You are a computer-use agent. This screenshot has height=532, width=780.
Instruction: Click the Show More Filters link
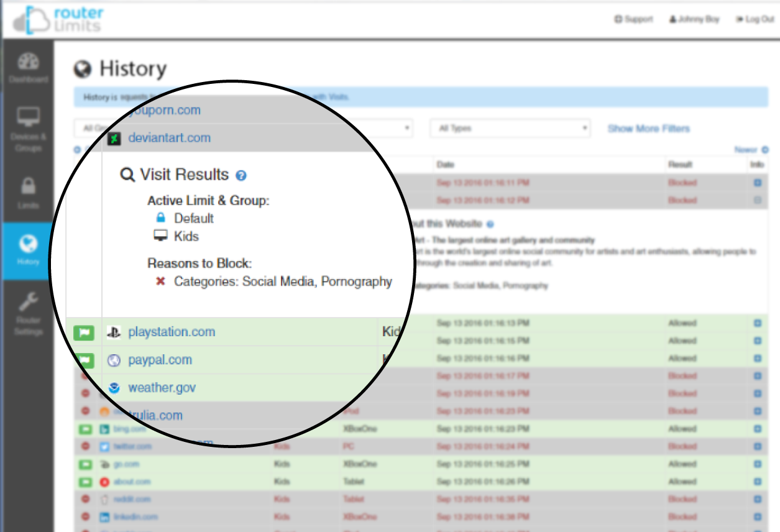click(648, 129)
